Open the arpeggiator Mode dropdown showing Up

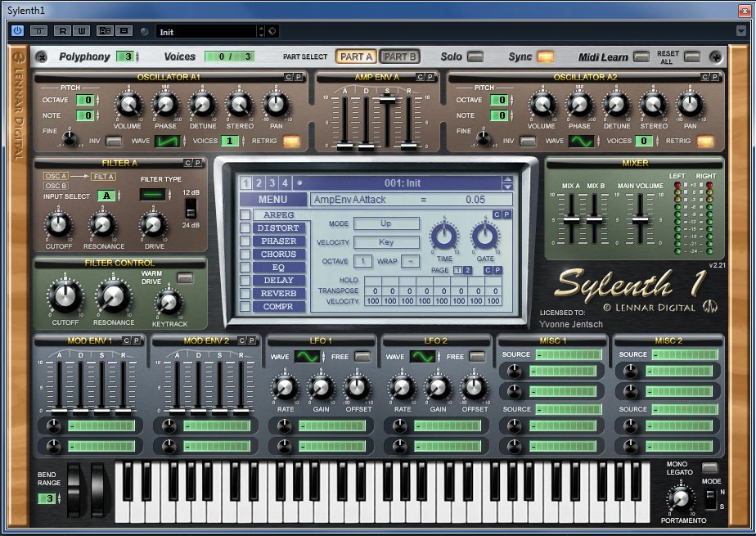click(x=386, y=223)
